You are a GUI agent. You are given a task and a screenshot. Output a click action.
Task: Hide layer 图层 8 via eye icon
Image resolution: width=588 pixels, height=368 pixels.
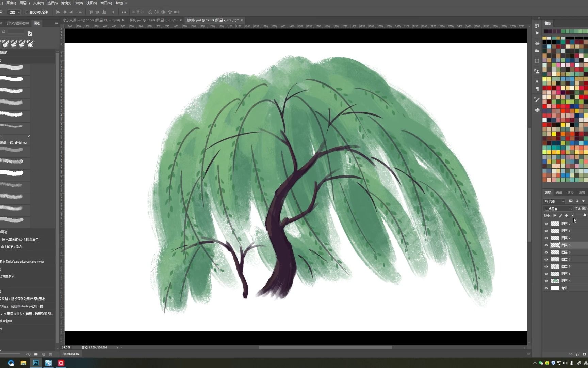point(546,252)
